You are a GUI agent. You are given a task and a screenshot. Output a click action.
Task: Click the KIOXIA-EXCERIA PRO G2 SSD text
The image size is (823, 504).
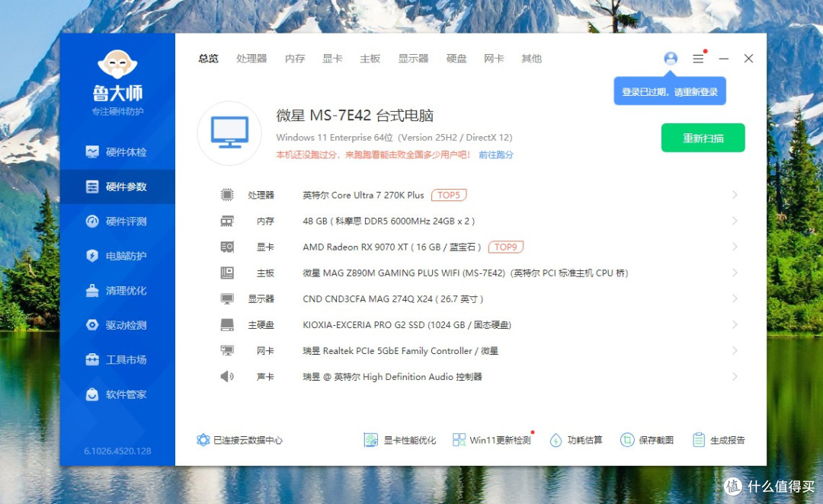(x=407, y=324)
